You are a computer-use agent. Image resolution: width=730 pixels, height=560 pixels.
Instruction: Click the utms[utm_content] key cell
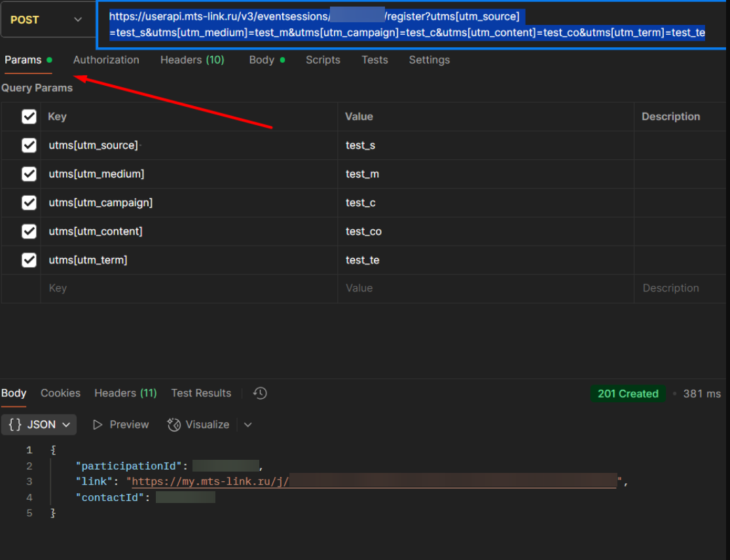189,231
